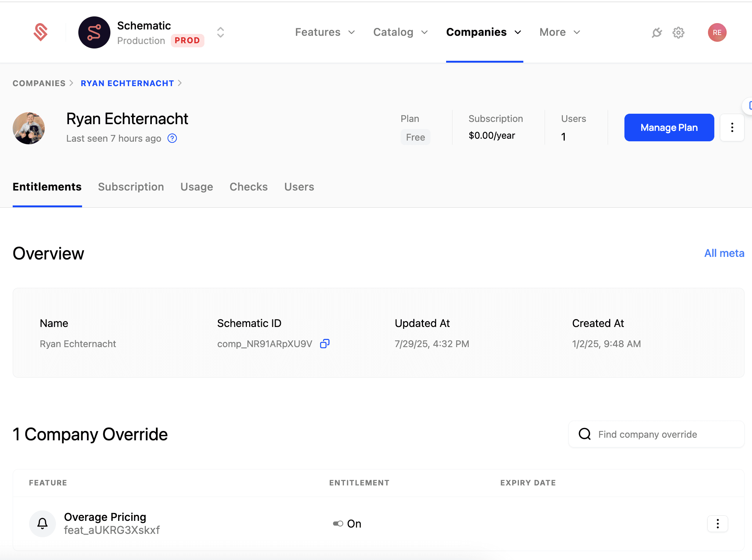752x560 pixels.
Task: Copy the Schematic ID comp_NR91ARpXU9V
Action: 325,343
